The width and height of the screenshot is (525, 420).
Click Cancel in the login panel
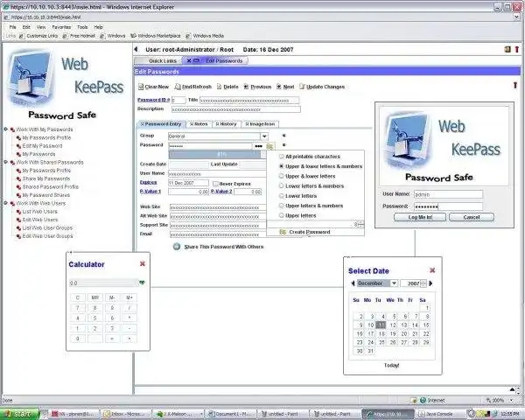coord(472,217)
